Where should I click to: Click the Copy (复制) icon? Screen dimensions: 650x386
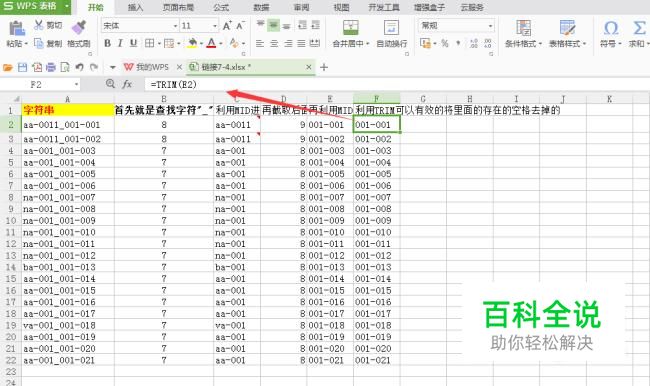click(x=39, y=43)
